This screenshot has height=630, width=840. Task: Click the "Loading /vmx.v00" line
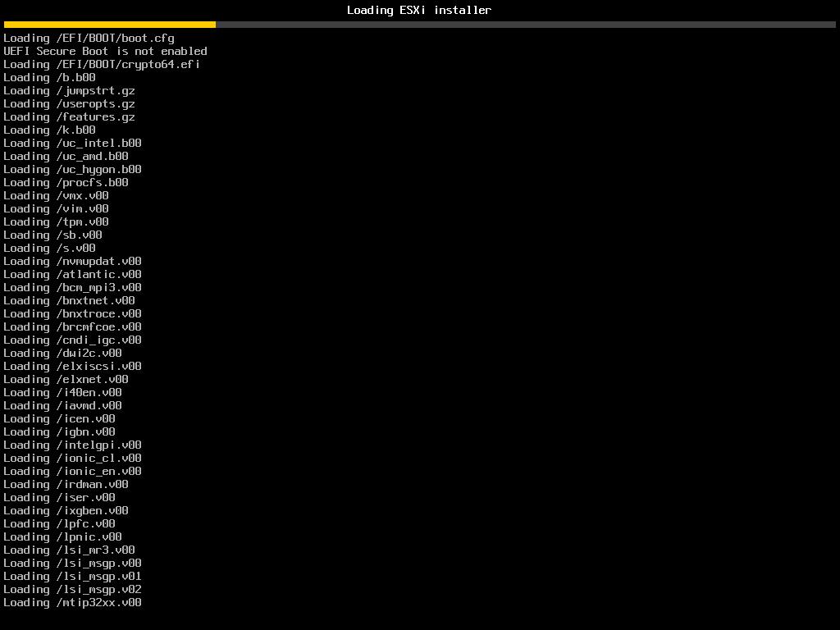56,195
